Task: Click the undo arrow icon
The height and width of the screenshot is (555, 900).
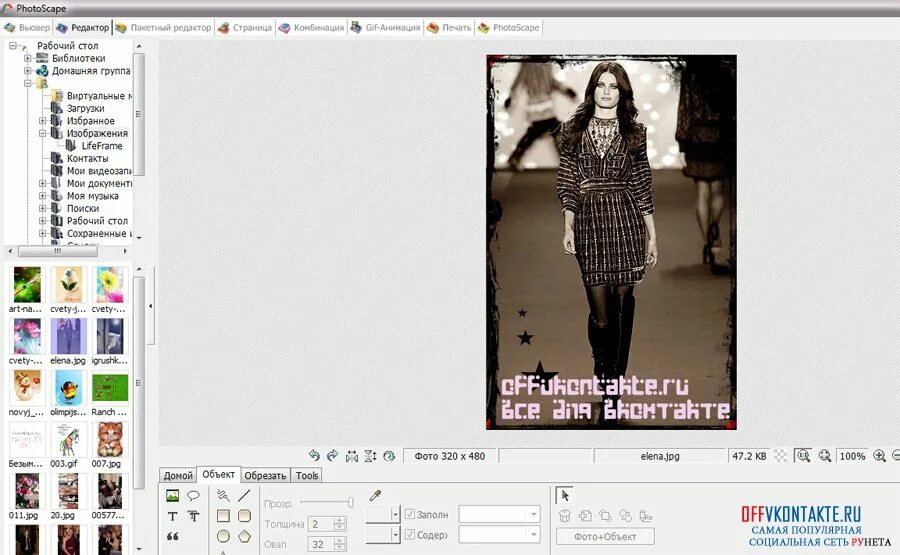Action: [314, 456]
